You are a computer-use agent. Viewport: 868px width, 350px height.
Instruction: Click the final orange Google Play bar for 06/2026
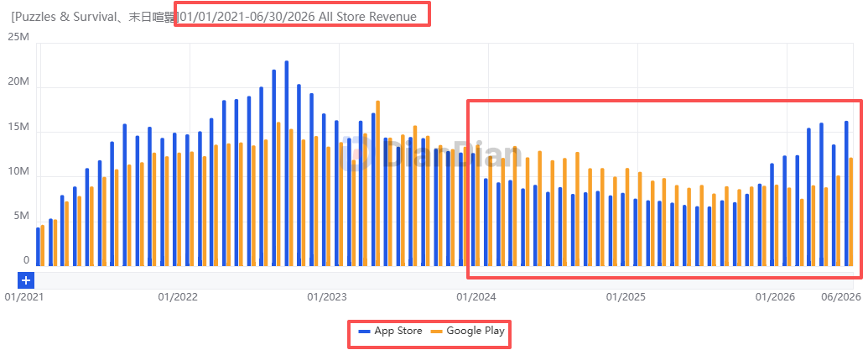pos(851,212)
